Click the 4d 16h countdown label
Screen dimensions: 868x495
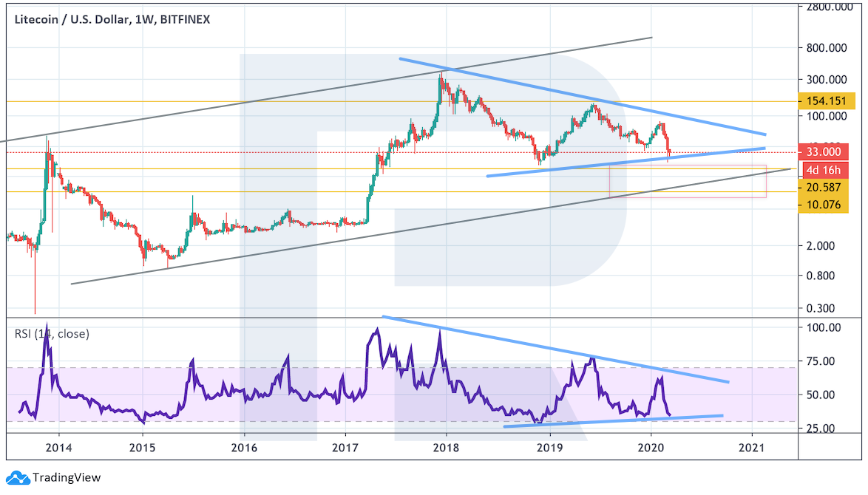coord(823,169)
